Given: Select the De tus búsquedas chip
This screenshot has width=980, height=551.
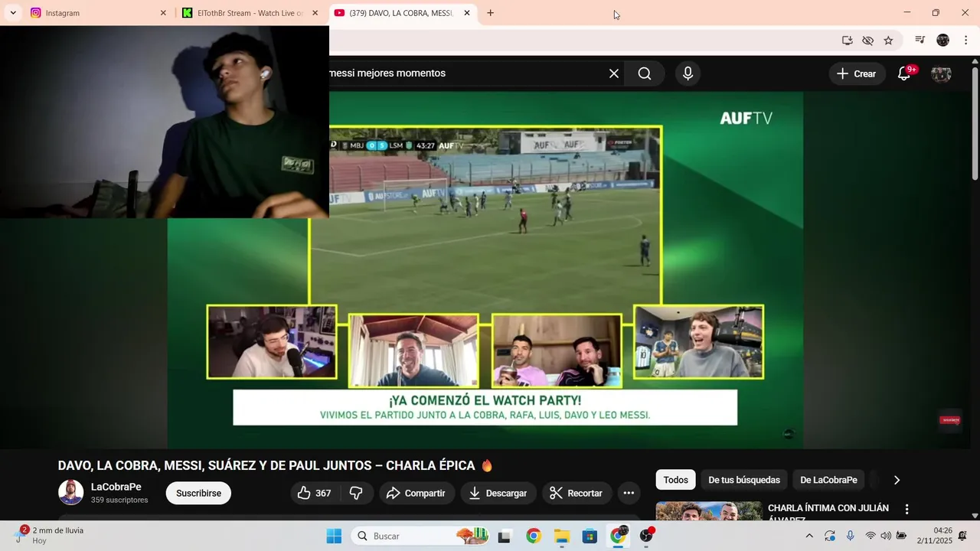Looking at the screenshot, I should [744, 480].
